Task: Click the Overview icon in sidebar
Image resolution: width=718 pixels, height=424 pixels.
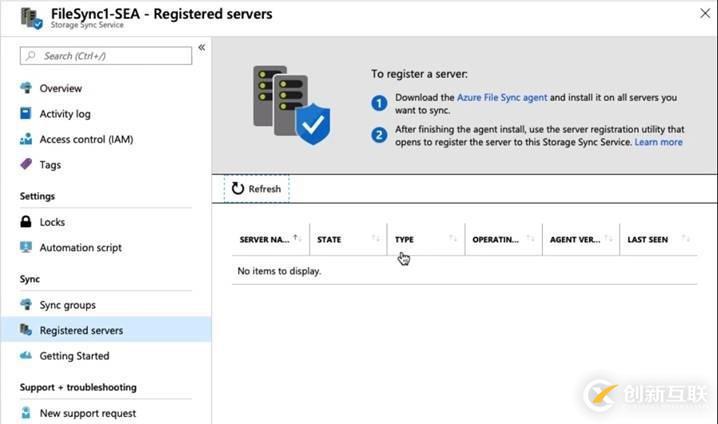Action: 26,88
